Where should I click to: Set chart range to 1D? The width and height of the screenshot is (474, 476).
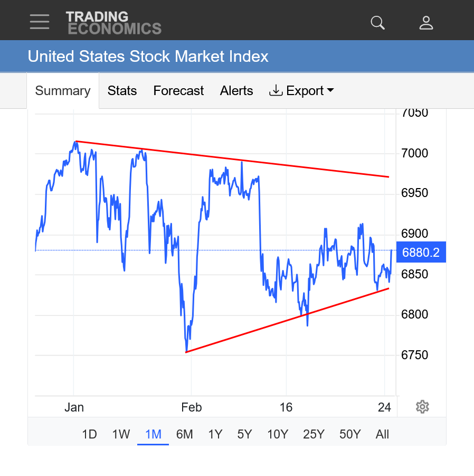(89, 434)
